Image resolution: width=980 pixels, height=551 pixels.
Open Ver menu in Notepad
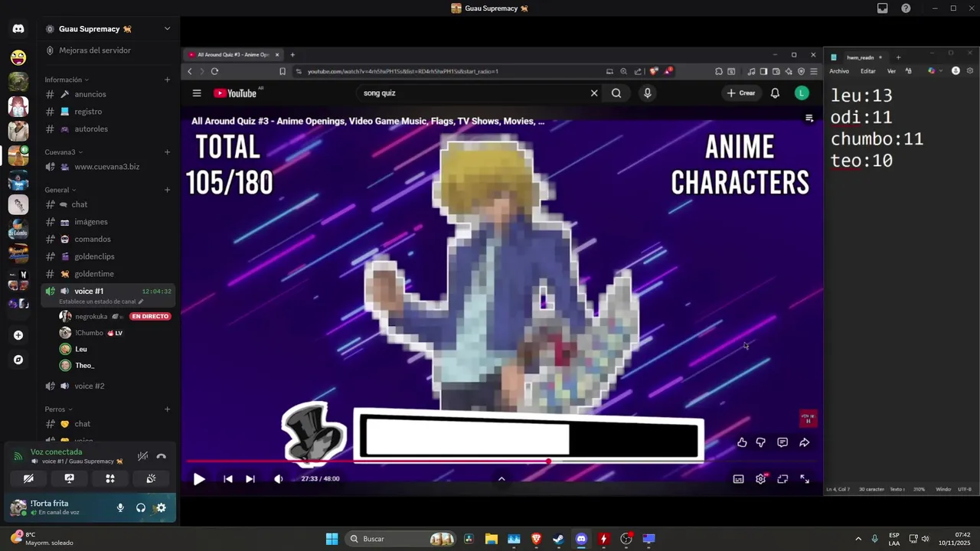click(891, 71)
